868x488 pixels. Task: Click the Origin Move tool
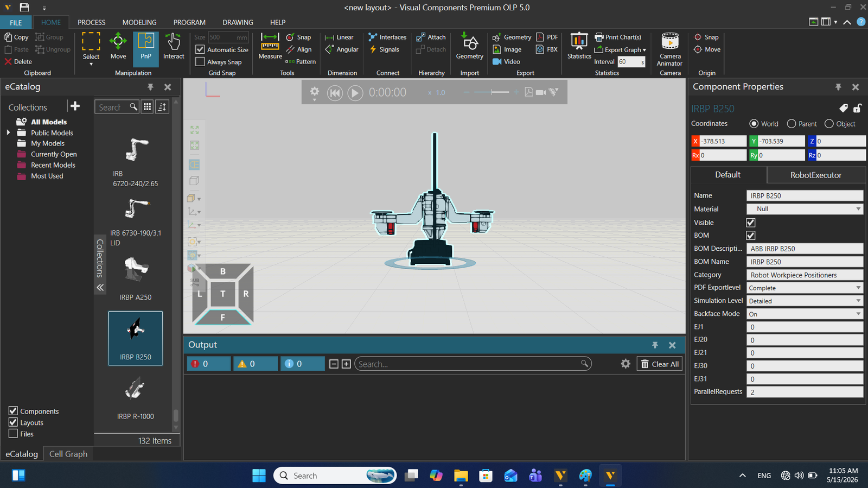pos(707,49)
